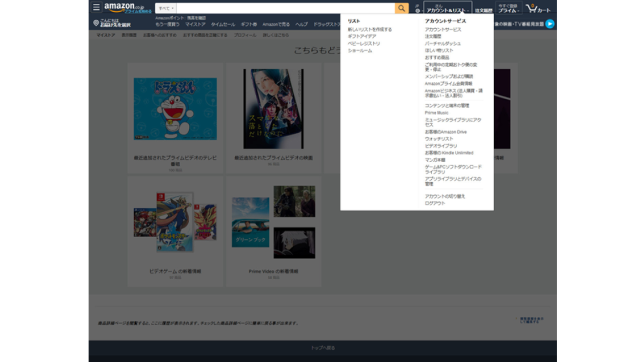Expand the アカウント&リスト menu

(x=447, y=8)
